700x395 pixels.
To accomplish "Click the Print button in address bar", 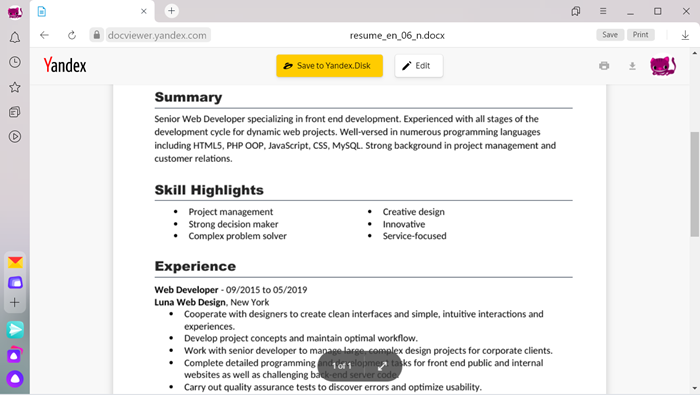I will tap(641, 35).
